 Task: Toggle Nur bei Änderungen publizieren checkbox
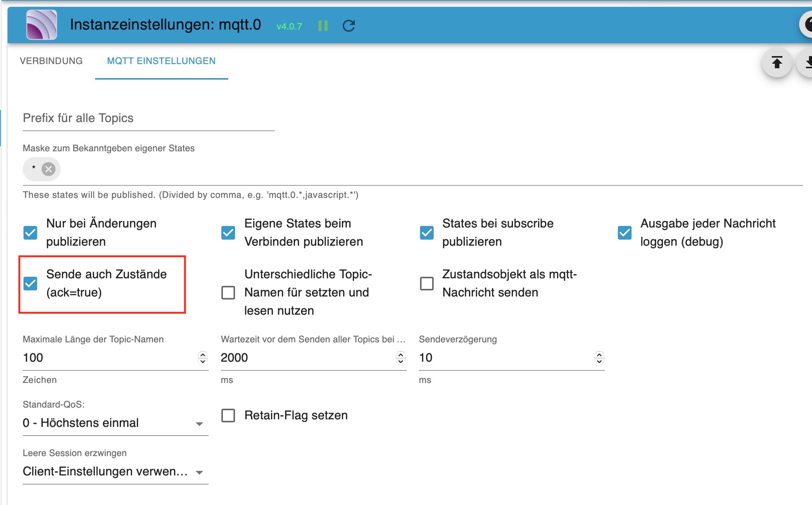(x=30, y=233)
